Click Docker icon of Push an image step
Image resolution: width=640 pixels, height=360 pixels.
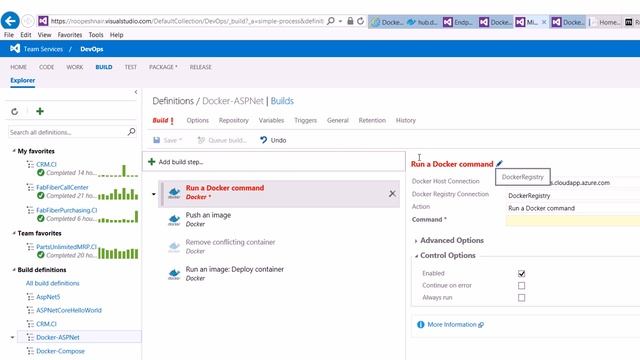[x=174, y=220]
